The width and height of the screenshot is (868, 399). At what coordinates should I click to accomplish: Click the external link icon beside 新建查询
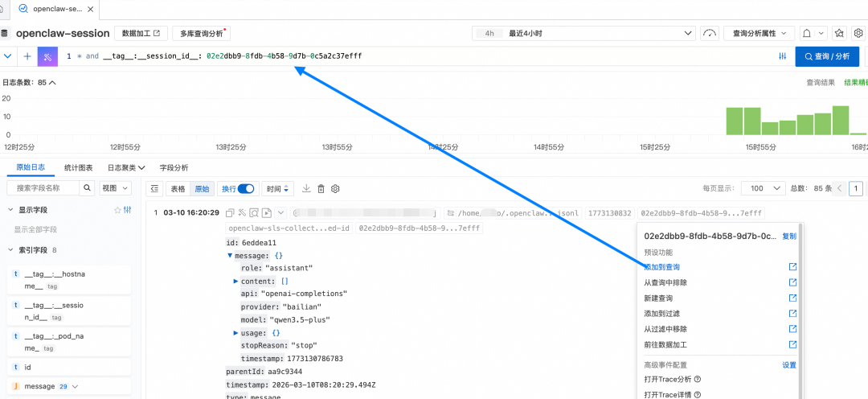[792, 298]
